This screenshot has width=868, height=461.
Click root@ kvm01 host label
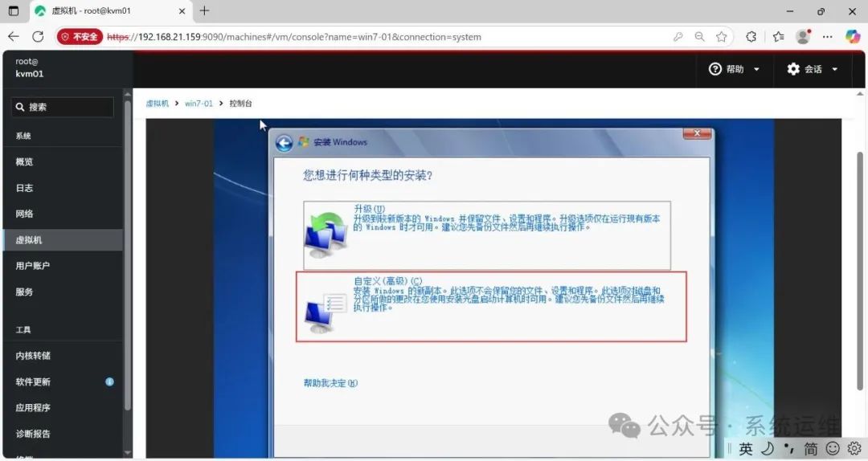(x=30, y=67)
